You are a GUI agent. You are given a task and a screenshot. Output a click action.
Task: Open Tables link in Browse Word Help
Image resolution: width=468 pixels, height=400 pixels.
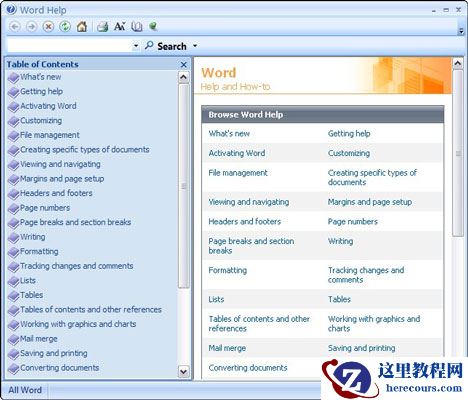pos(339,299)
